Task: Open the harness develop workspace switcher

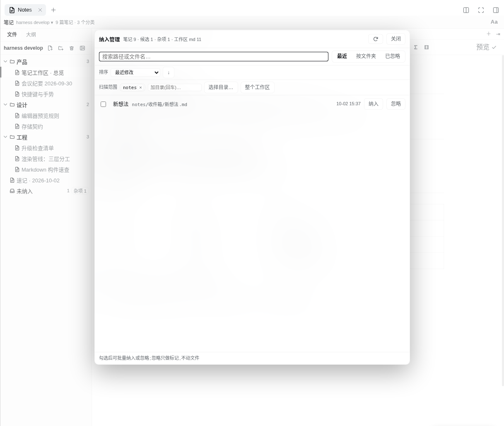Action: (x=35, y=22)
